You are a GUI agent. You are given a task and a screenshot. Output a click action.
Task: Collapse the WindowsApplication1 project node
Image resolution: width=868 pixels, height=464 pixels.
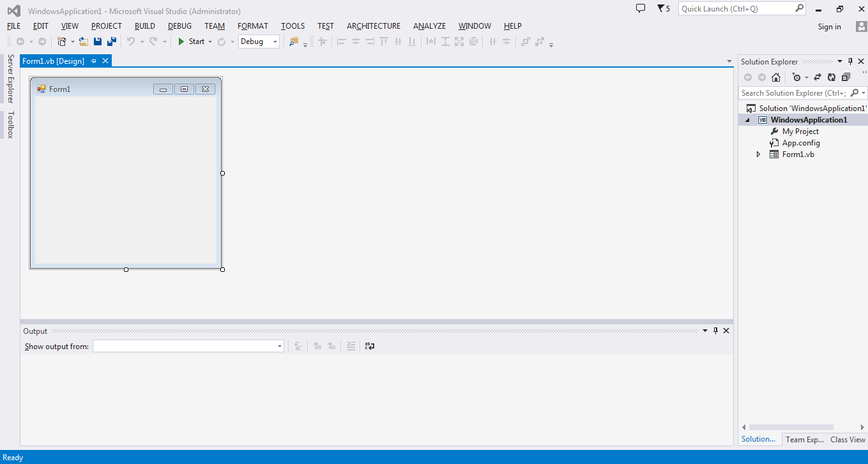click(747, 120)
